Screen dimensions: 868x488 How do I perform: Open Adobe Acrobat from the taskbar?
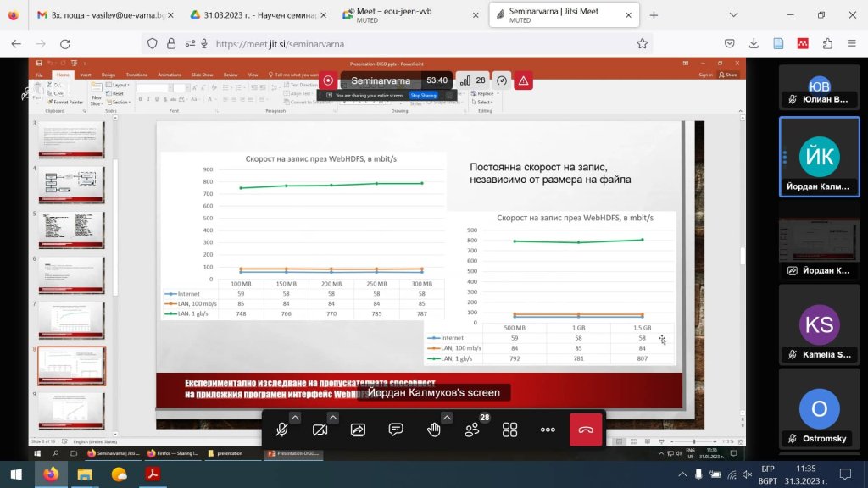[153, 474]
